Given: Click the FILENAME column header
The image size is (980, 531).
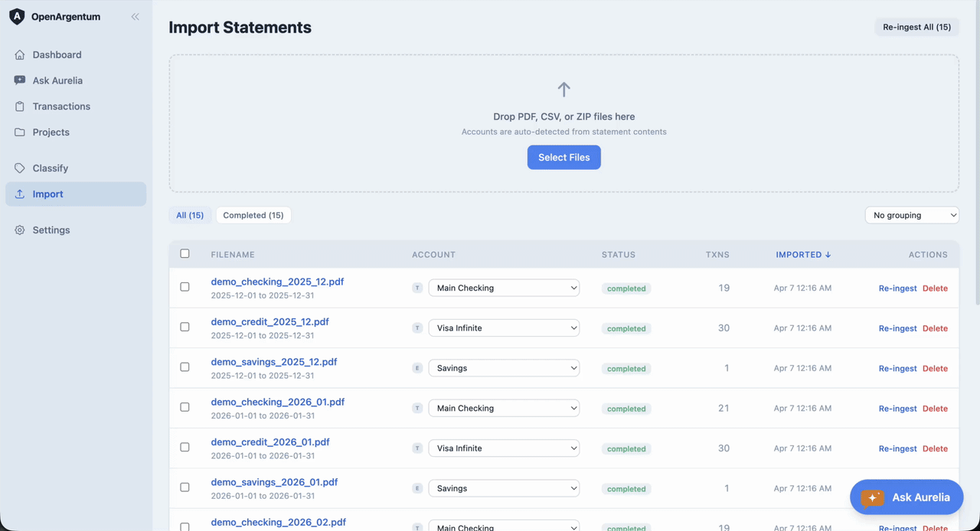Looking at the screenshot, I should click(x=233, y=255).
